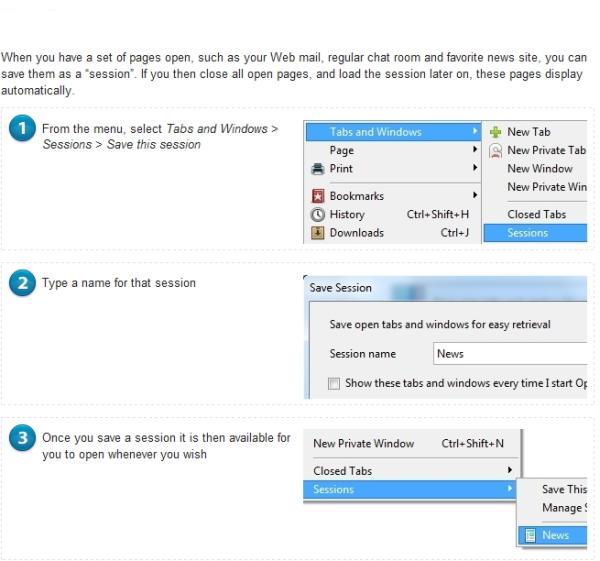Click the News session document icon

pyautogui.click(x=530, y=535)
